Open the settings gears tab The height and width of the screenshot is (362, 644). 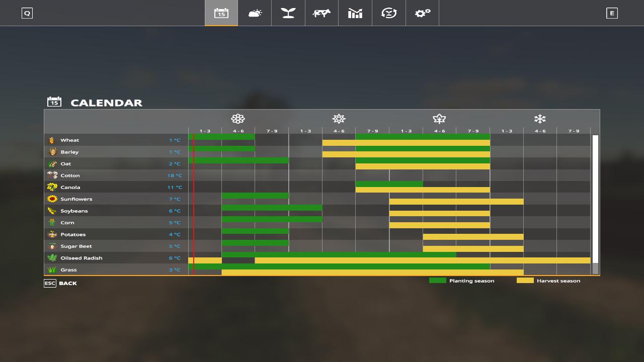click(x=422, y=13)
